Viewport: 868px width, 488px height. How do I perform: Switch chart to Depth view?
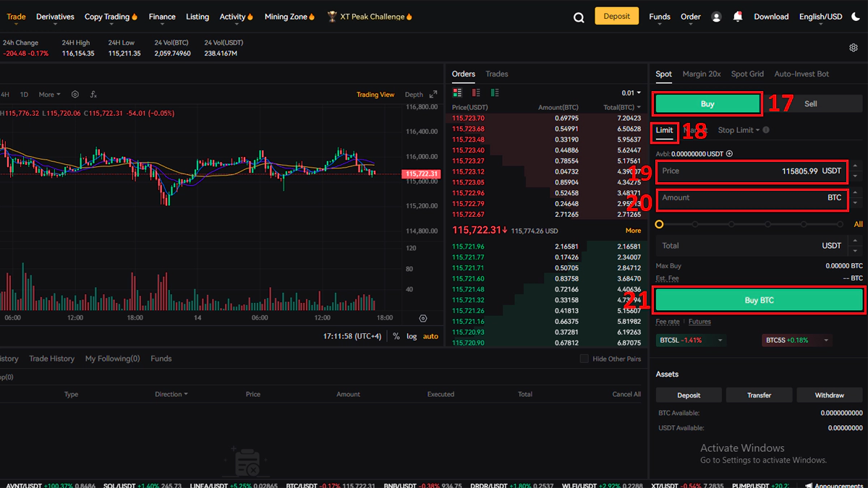pyautogui.click(x=414, y=95)
